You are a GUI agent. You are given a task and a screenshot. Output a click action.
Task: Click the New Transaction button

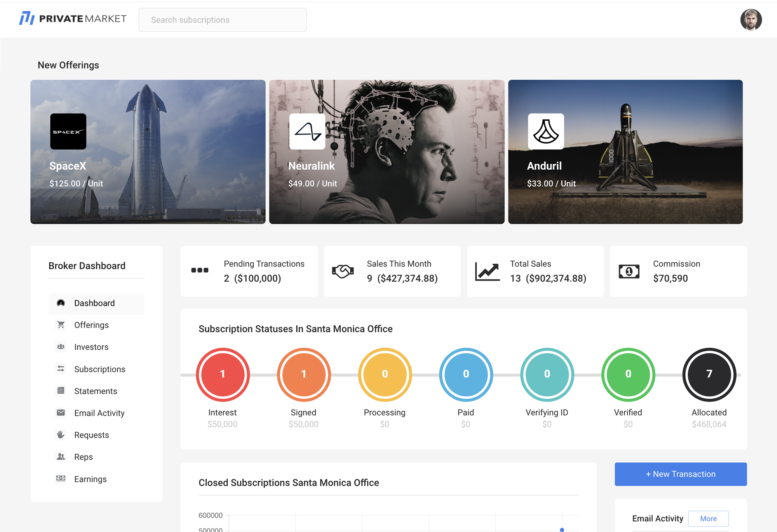[680, 474]
